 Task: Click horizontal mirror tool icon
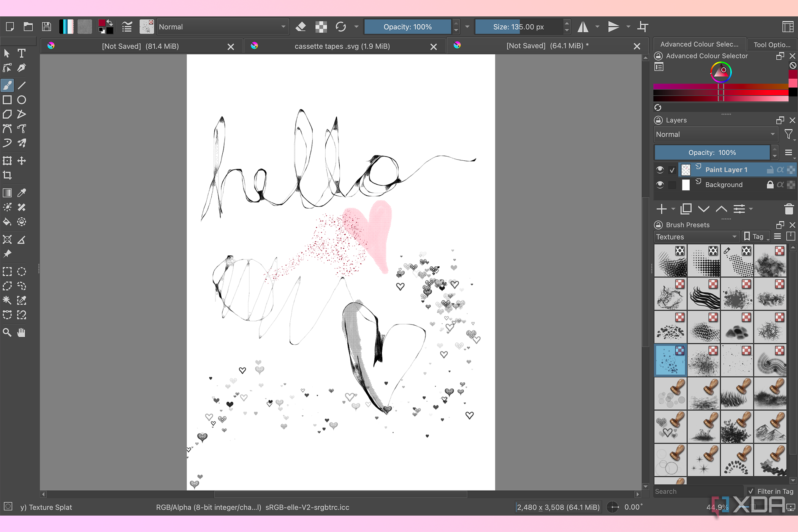[x=583, y=27]
